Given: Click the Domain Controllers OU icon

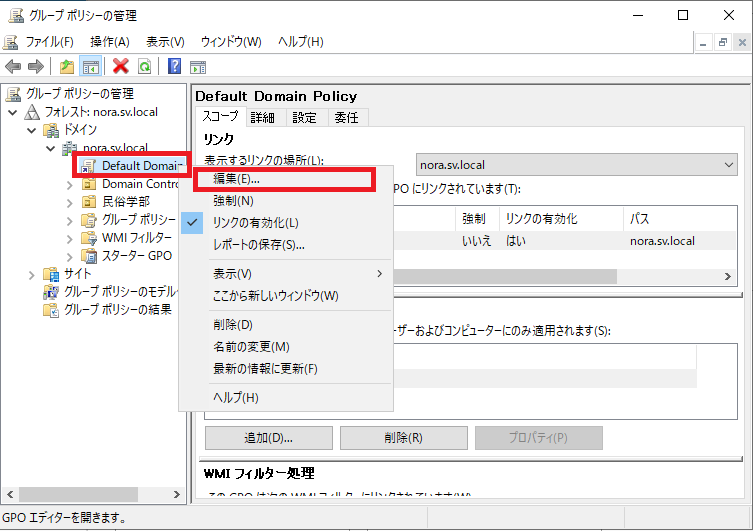Looking at the screenshot, I should tap(89, 184).
